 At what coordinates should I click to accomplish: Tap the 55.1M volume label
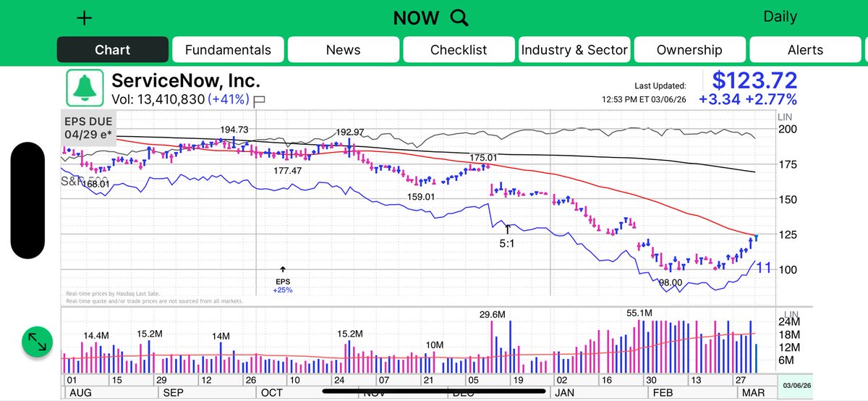640,313
